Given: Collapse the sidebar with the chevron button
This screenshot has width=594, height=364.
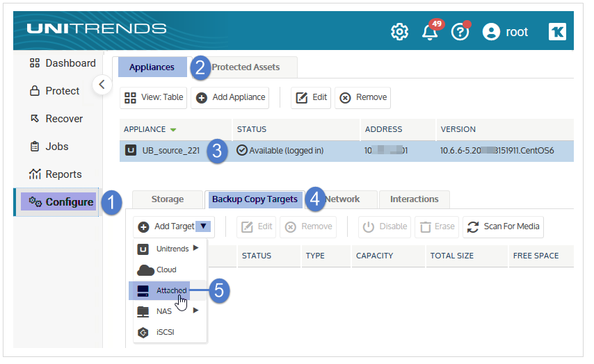Looking at the screenshot, I should click(x=102, y=85).
